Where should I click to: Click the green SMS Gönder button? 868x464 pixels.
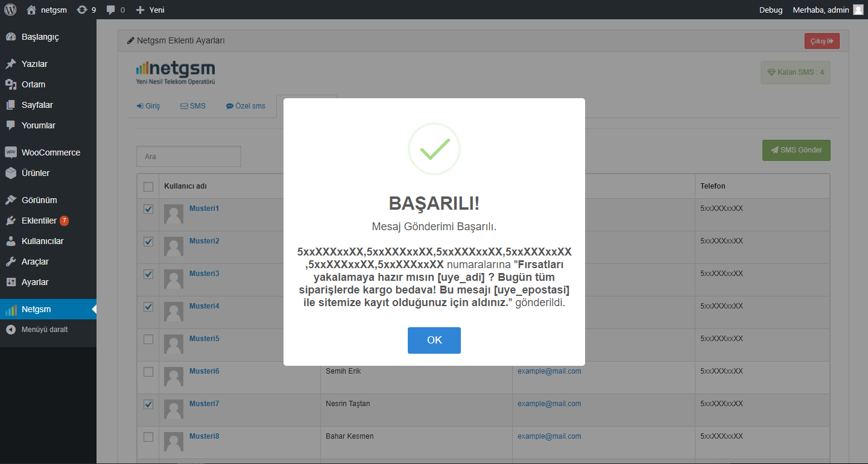796,150
